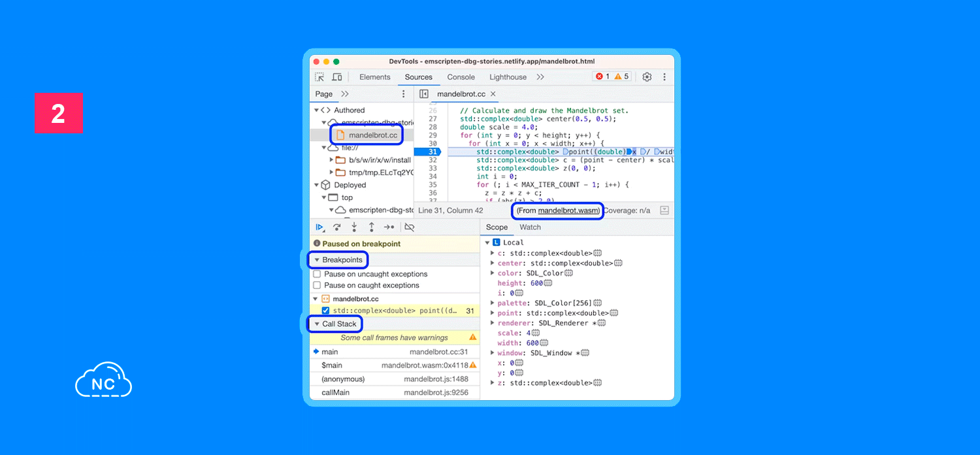Collapse the top frame node
The image size is (980, 455).
click(324, 197)
